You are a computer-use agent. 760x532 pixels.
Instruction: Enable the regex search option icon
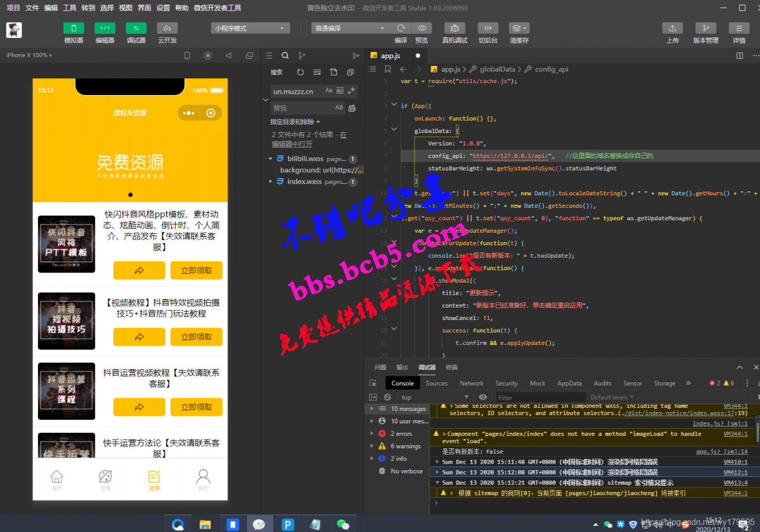coord(352,91)
